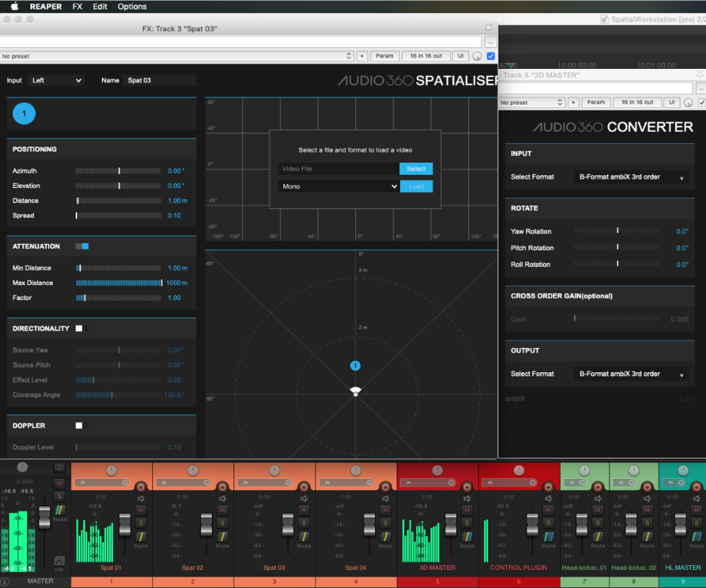The image size is (706, 588).
Task: Open the Mono format dropdown in video dialog
Action: (339, 186)
